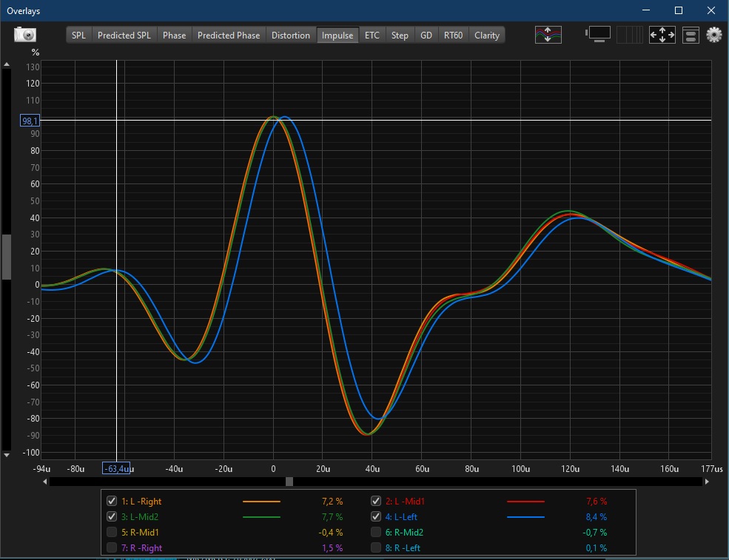Hide the 4: L-Left trace

pyautogui.click(x=376, y=516)
